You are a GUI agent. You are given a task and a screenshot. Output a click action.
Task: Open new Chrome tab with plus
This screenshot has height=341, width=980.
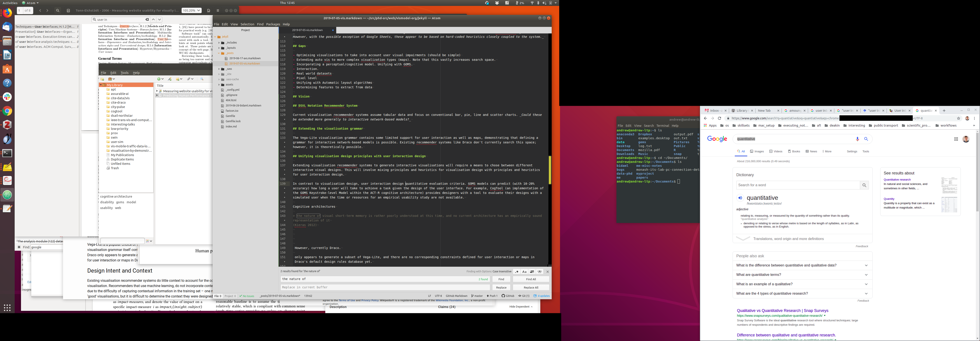point(944,111)
